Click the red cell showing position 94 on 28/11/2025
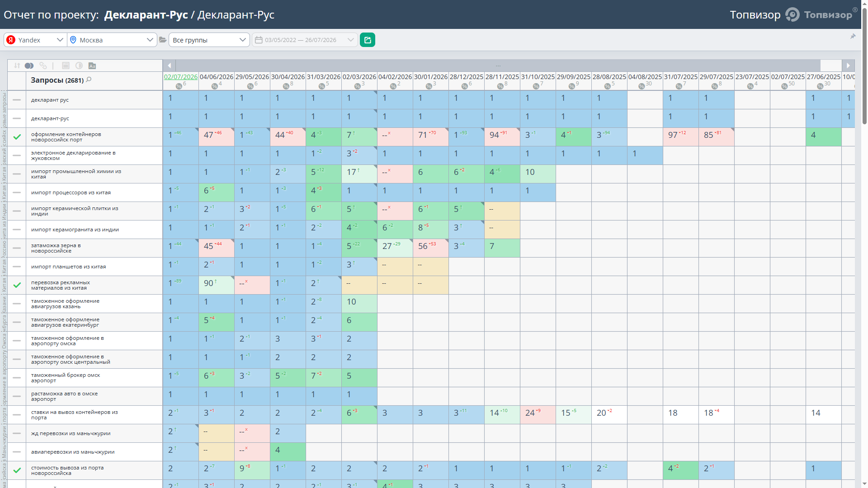The height and width of the screenshot is (488, 868). [502, 137]
